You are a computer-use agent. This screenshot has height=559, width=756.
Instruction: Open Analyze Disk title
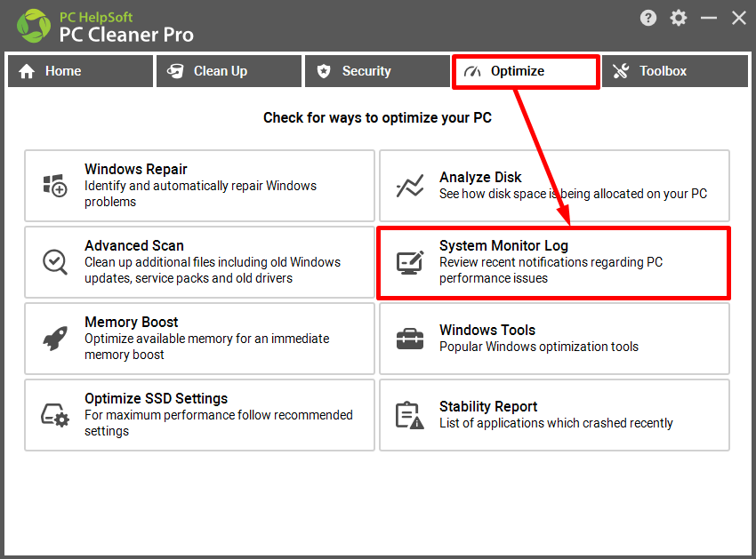click(x=480, y=178)
